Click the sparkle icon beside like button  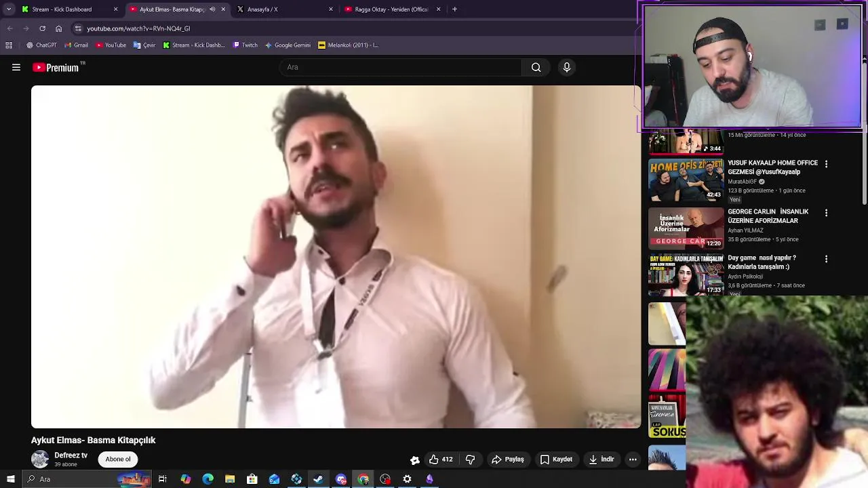pyautogui.click(x=415, y=460)
